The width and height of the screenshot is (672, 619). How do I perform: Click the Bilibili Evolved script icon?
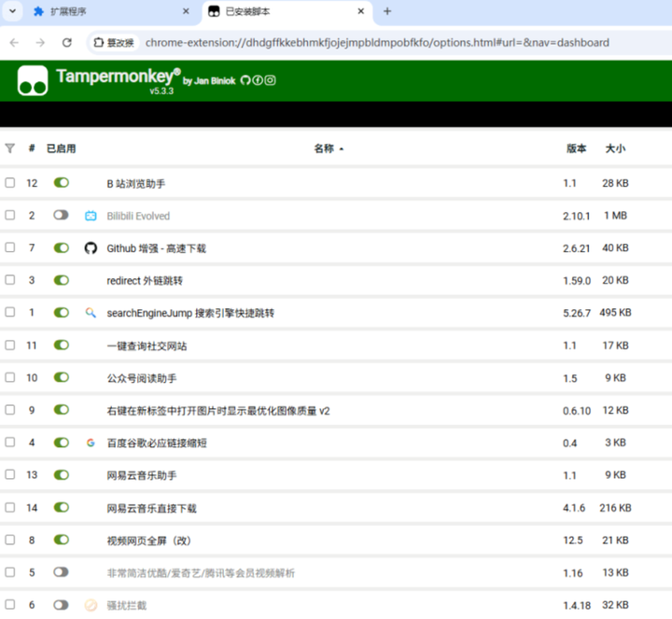(91, 216)
